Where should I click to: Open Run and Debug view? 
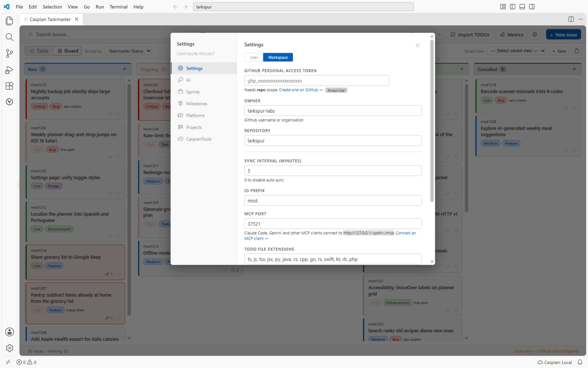click(x=9, y=70)
